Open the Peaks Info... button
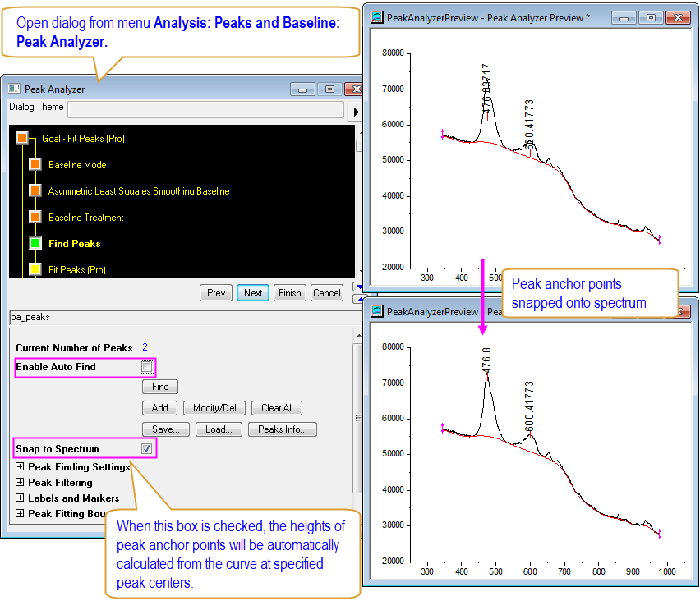Viewport: 700px width, 601px height. pos(283,429)
